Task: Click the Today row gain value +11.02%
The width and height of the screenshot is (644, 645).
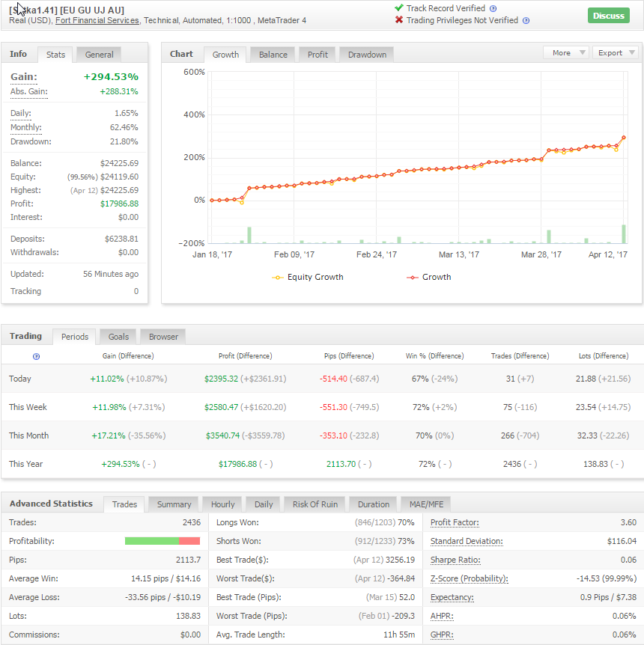Action: point(107,379)
